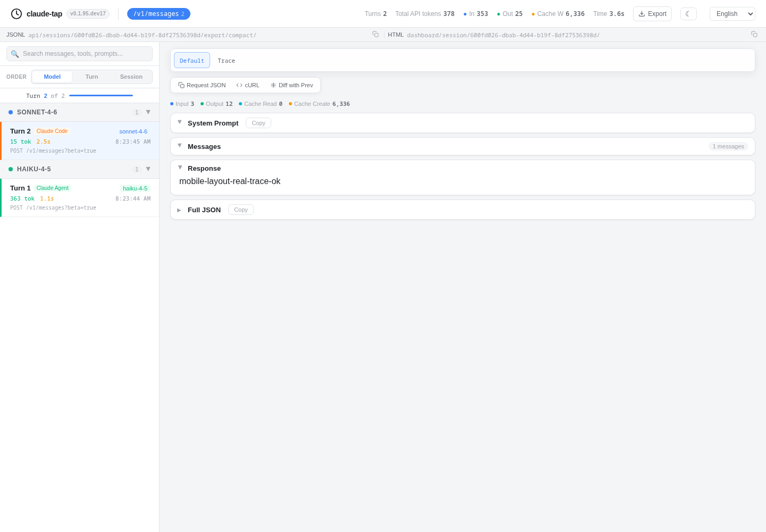The image size is (766, 532).
Task: Select the /v1/messages endpoint pill
Action: tap(159, 14)
